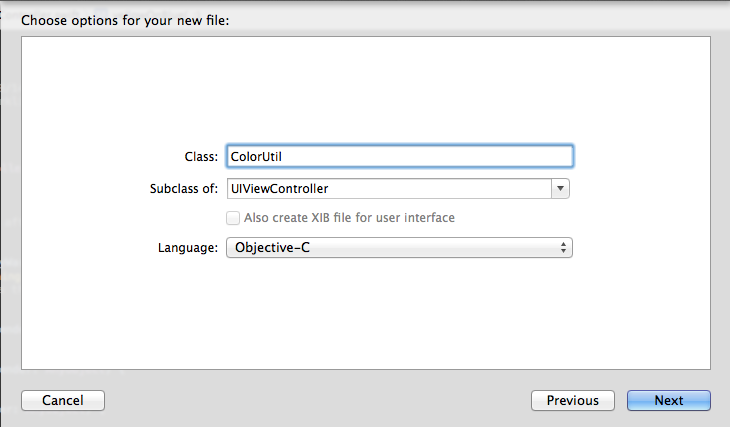Viewport: 730px width, 427px height.
Task: Click the UIViewController subclass text field
Action: [389, 189]
